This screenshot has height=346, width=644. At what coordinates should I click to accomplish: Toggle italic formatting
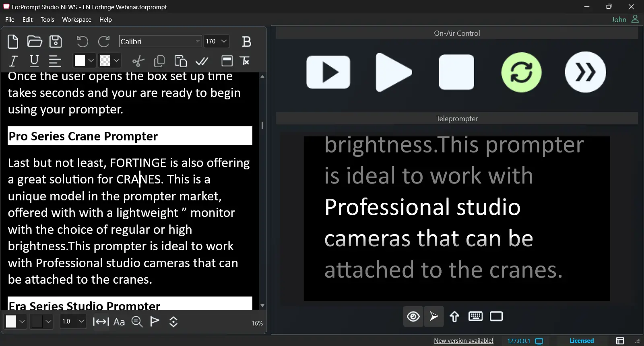point(13,61)
